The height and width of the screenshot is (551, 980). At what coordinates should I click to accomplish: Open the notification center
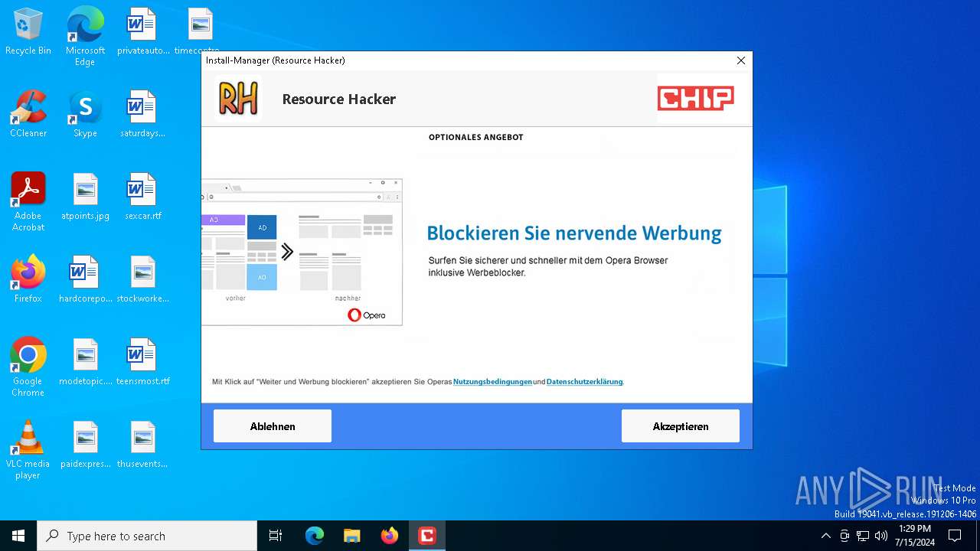click(x=955, y=536)
